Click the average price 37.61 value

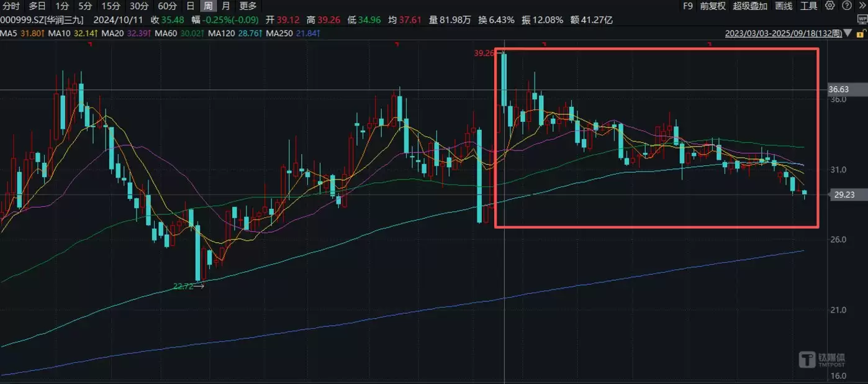[x=411, y=20]
